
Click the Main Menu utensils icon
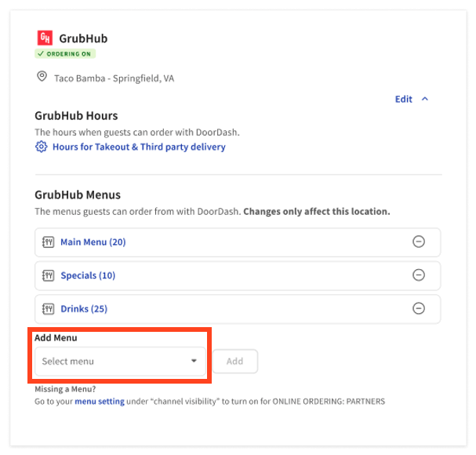point(48,242)
